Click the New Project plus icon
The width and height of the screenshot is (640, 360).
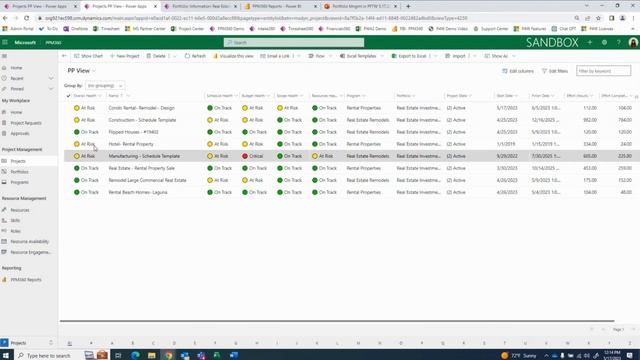click(x=112, y=56)
